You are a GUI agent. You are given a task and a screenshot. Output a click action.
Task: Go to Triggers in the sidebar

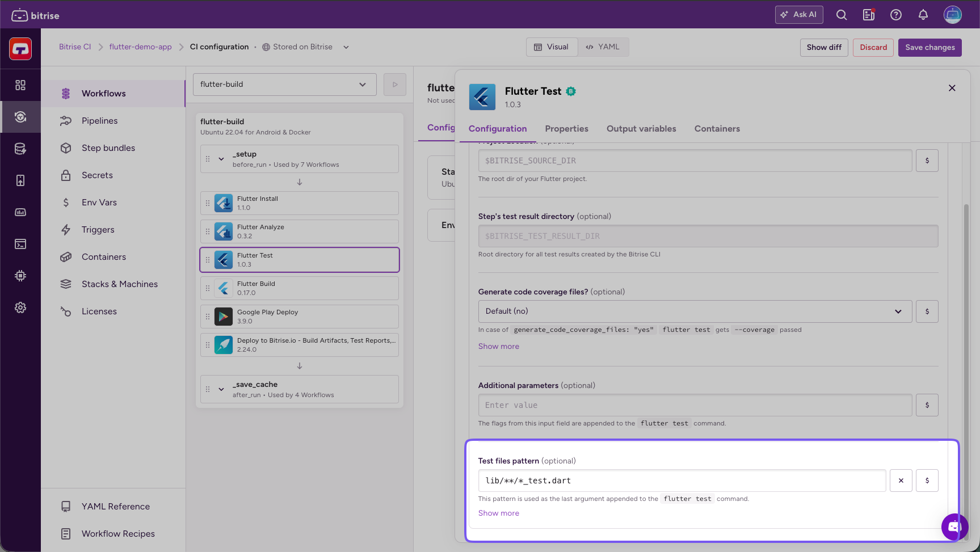click(113, 230)
